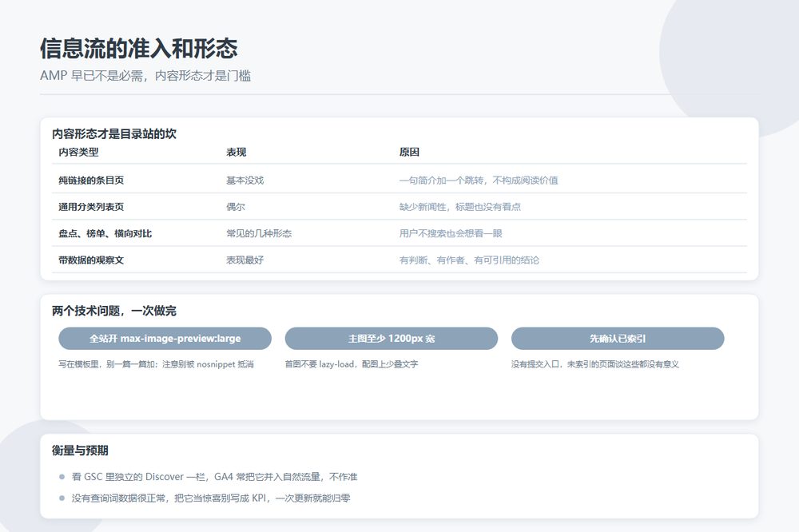Click the cell 一句简介加一个跳转，不构成阅读价值
799x532 pixels.
(x=479, y=181)
